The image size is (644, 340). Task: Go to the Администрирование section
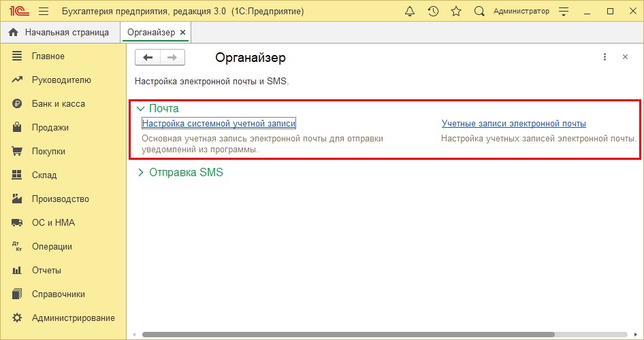point(73,318)
